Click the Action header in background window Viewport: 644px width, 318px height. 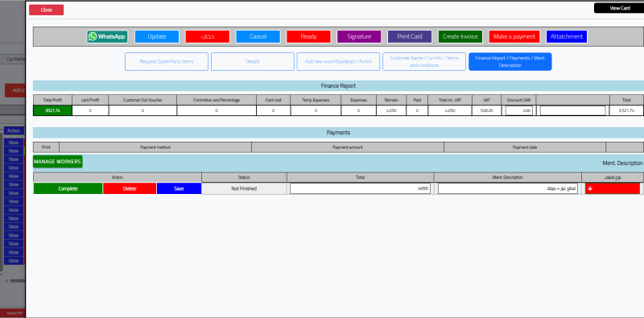tap(14, 131)
